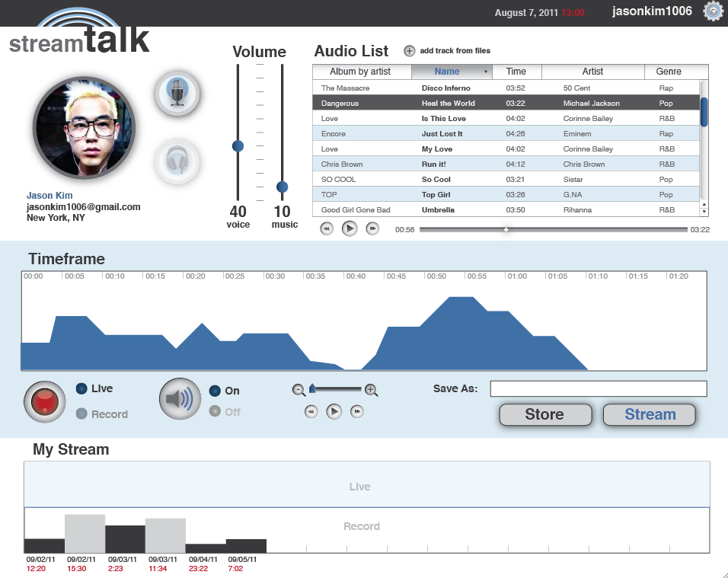Click the 09/03/11 11:34 stream bar
This screenshot has width=728, height=578.
coord(166,535)
